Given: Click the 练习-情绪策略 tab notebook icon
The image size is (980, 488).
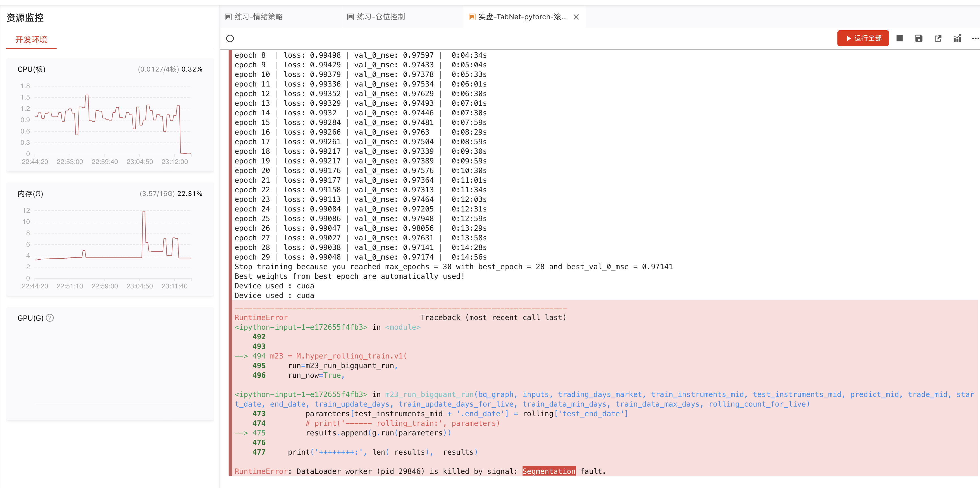Looking at the screenshot, I should point(228,17).
